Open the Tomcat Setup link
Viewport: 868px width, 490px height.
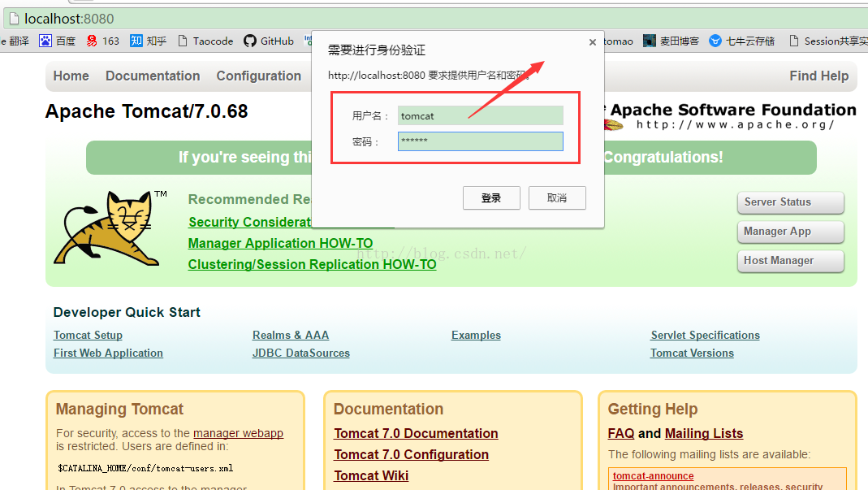point(88,336)
